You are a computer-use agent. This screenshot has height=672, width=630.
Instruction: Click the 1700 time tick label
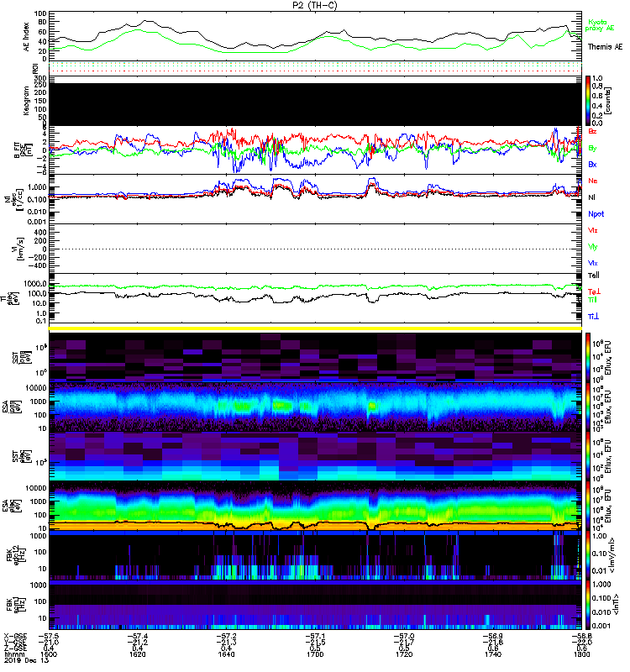(315, 654)
